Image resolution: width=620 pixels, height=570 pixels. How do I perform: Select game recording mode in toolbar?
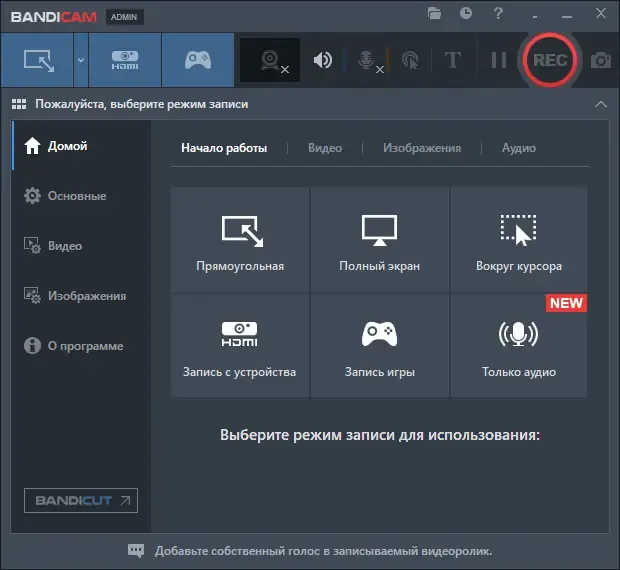click(198, 60)
